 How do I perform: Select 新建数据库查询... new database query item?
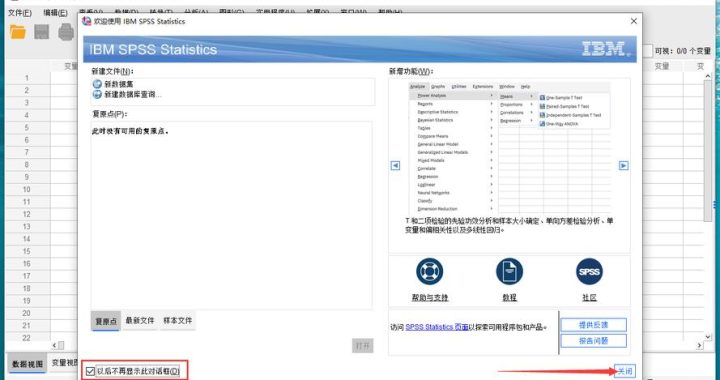point(127,95)
